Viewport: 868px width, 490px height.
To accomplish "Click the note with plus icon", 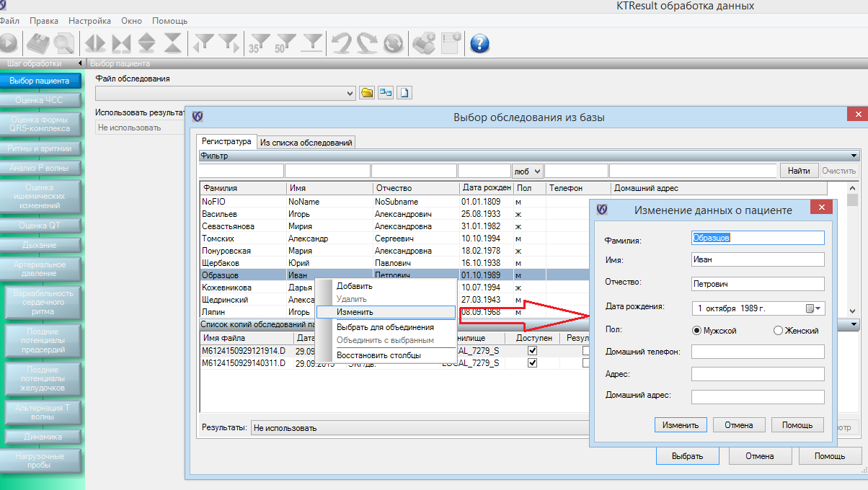I will coord(451,43).
